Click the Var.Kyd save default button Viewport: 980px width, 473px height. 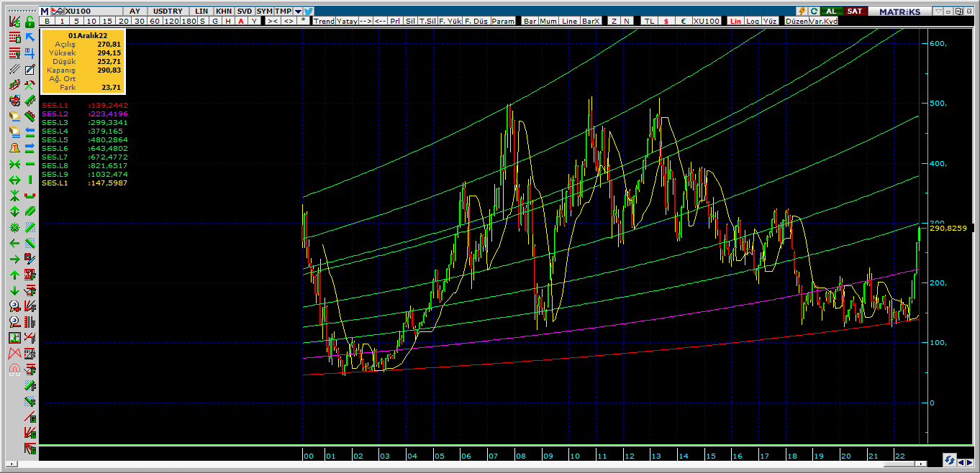click(823, 21)
